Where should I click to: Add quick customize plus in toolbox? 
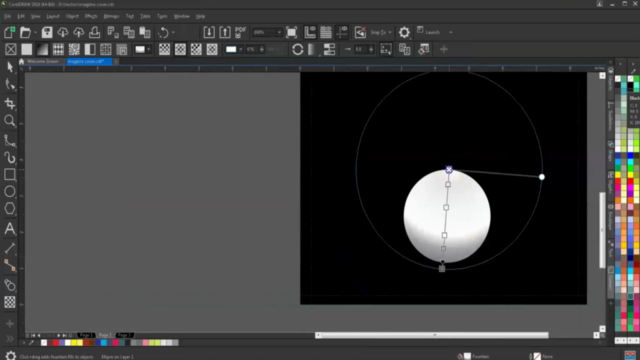pyautogui.click(x=10, y=324)
